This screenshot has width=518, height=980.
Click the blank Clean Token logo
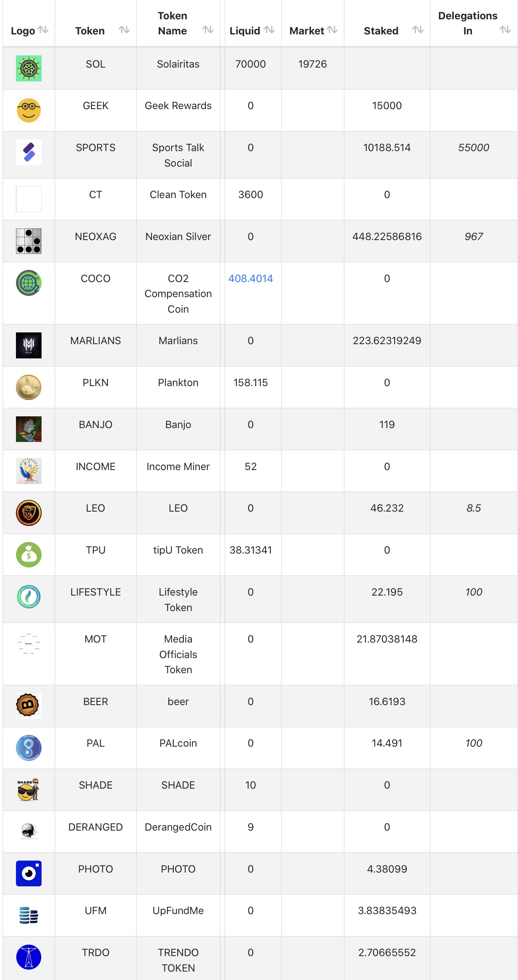point(29,199)
